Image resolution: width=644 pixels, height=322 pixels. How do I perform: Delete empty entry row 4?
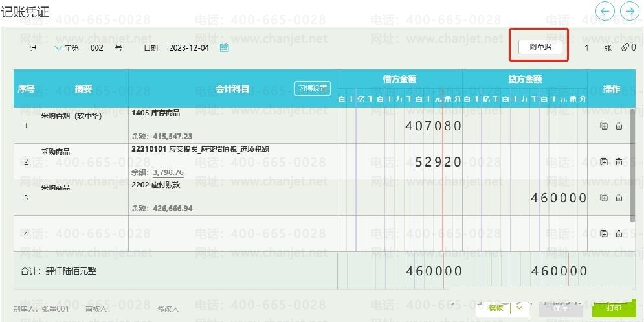(619, 234)
